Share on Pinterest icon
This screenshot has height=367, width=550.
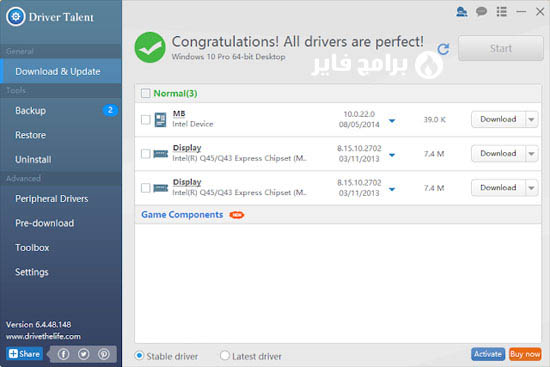104,354
